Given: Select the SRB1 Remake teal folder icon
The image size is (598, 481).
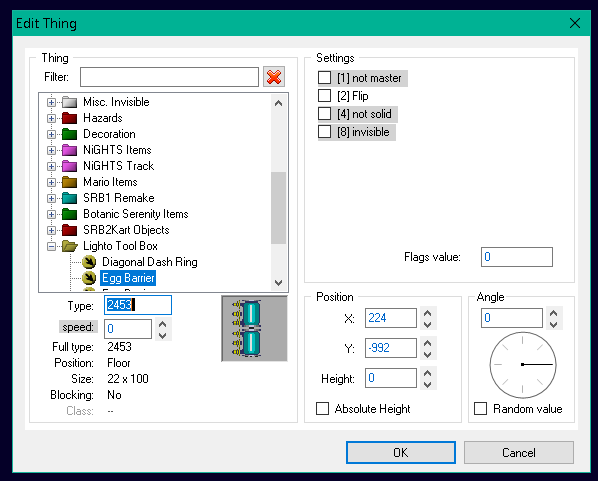Looking at the screenshot, I should [x=69, y=198].
